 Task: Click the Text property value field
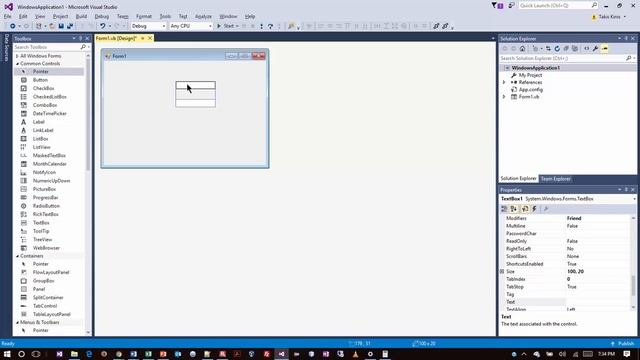pyautogui.click(x=598, y=302)
